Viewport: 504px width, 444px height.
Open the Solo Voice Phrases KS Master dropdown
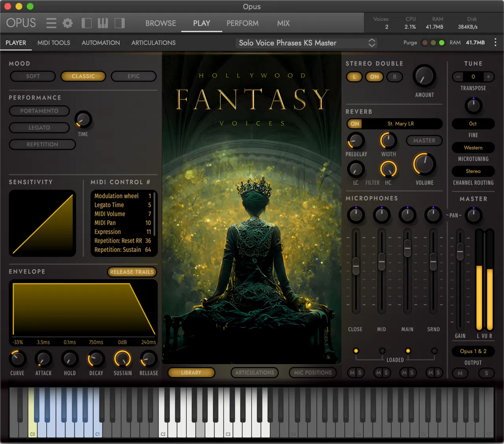click(306, 42)
